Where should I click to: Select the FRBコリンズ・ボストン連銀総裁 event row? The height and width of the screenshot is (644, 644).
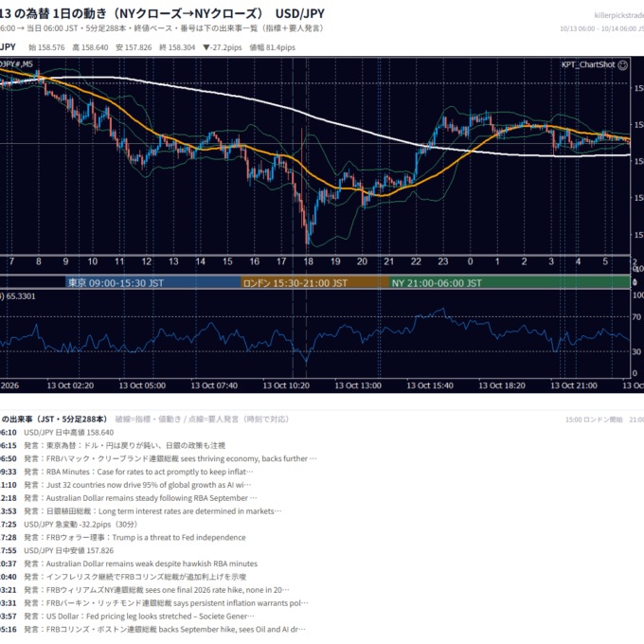[152, 629]
